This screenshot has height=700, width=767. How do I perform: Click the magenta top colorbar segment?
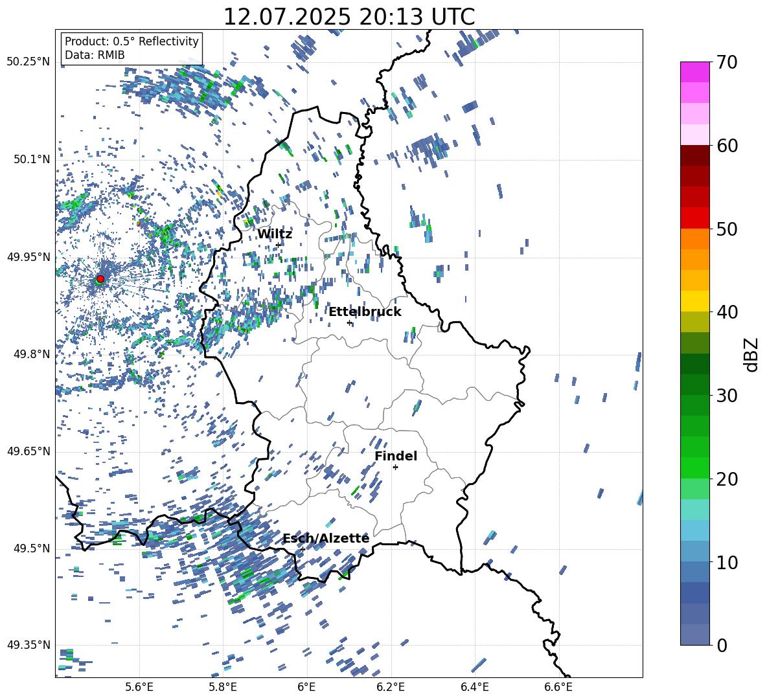tap(694, 72)
